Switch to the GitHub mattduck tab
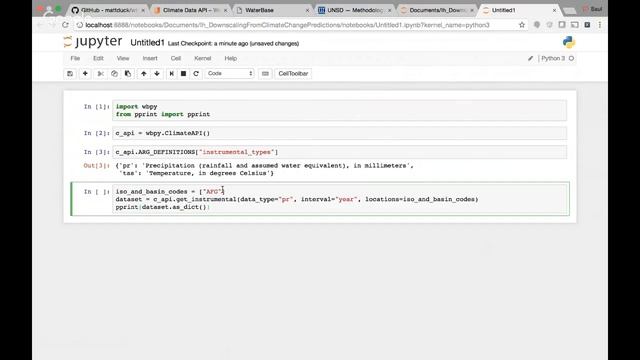Screen dimensions: 640x360 [109, 10]
